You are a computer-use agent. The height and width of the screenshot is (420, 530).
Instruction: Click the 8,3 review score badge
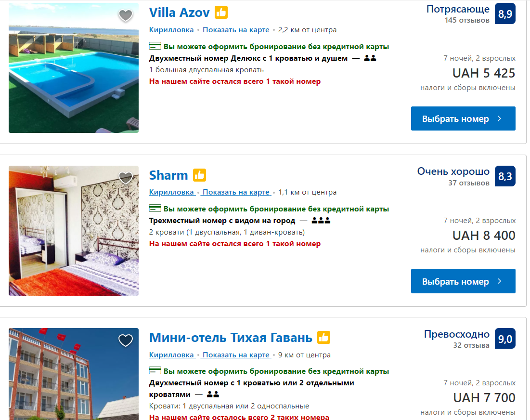(x=505, y=176)
